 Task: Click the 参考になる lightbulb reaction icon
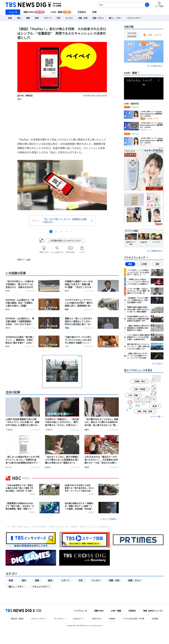click(44, 248)
